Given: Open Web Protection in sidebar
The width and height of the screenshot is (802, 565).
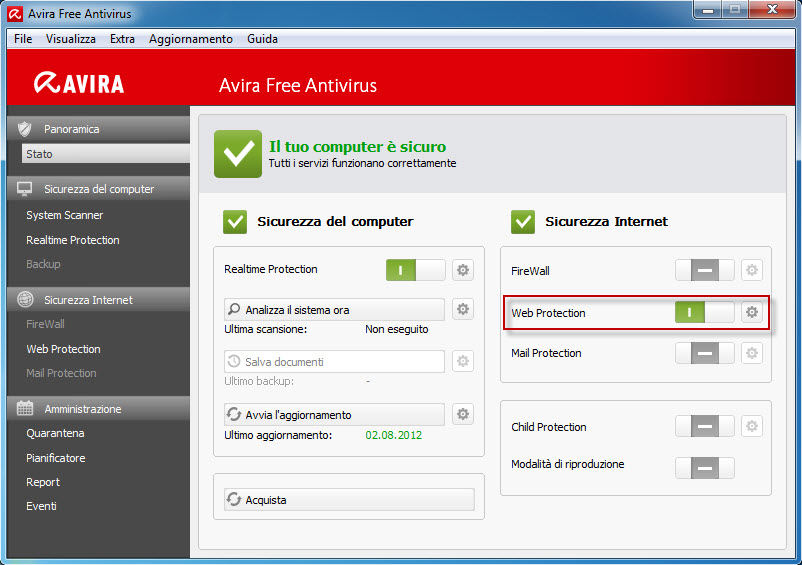Looking at the screenshot, I should (63, 349).
